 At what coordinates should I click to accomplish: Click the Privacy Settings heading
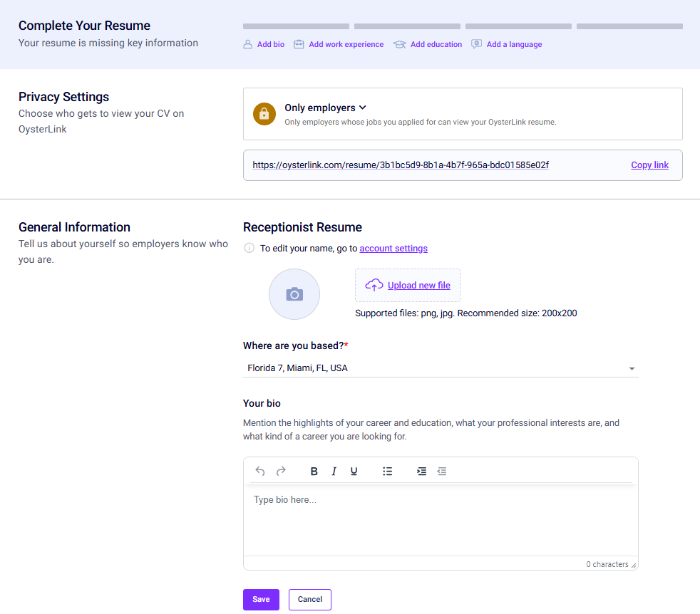64,97
